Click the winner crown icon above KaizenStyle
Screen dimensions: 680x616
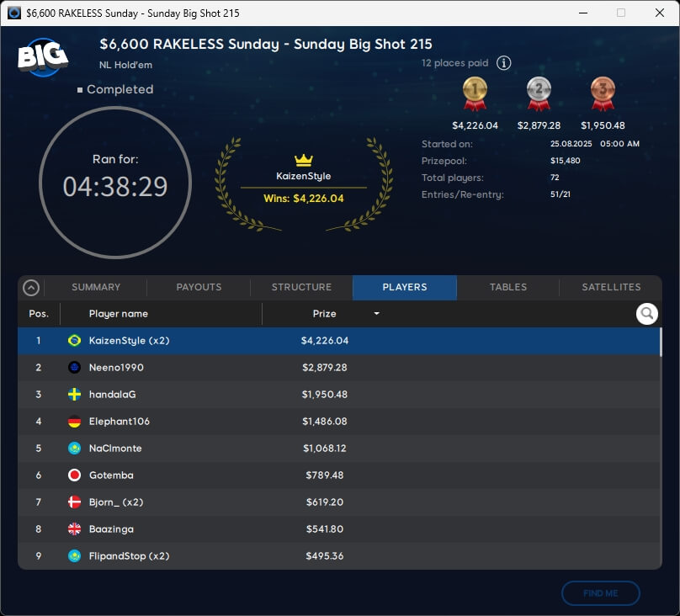point(304,160)
